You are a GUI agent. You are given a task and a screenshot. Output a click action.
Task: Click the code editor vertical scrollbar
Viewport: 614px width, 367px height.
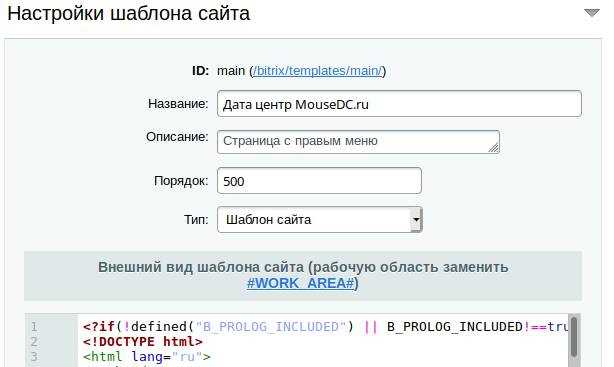pos(574,337)
